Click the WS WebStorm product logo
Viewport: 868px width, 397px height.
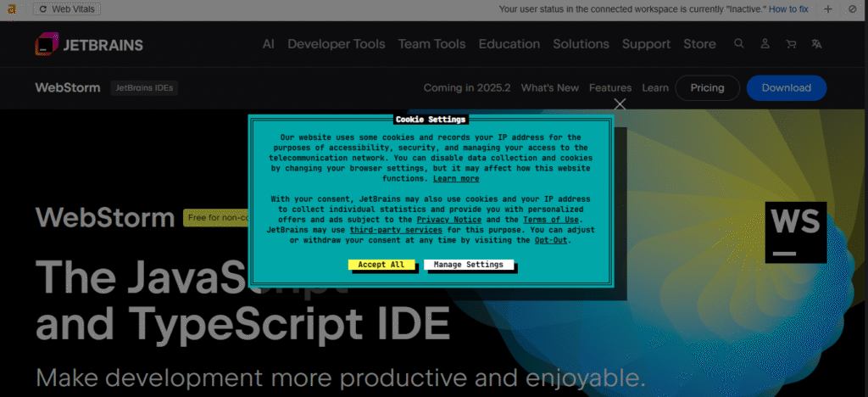(x=796, y=232)
